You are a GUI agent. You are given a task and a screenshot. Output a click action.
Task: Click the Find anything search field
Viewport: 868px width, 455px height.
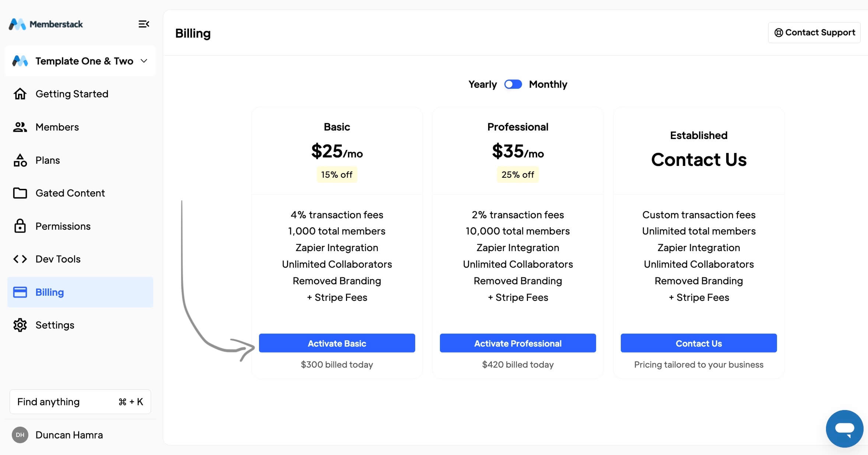(80, 402)
